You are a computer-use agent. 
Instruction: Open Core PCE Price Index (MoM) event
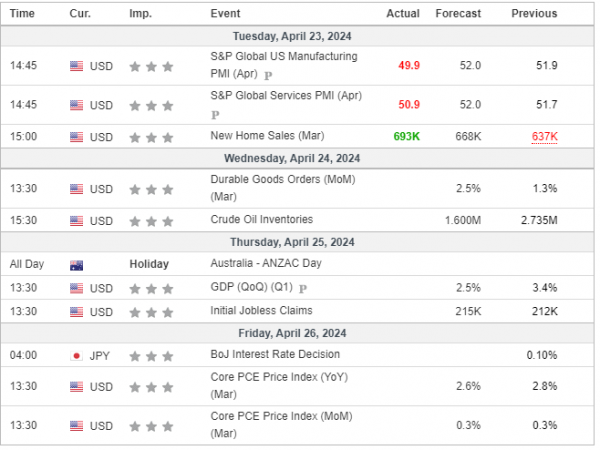pyautogui.click(x=281, y=424)
